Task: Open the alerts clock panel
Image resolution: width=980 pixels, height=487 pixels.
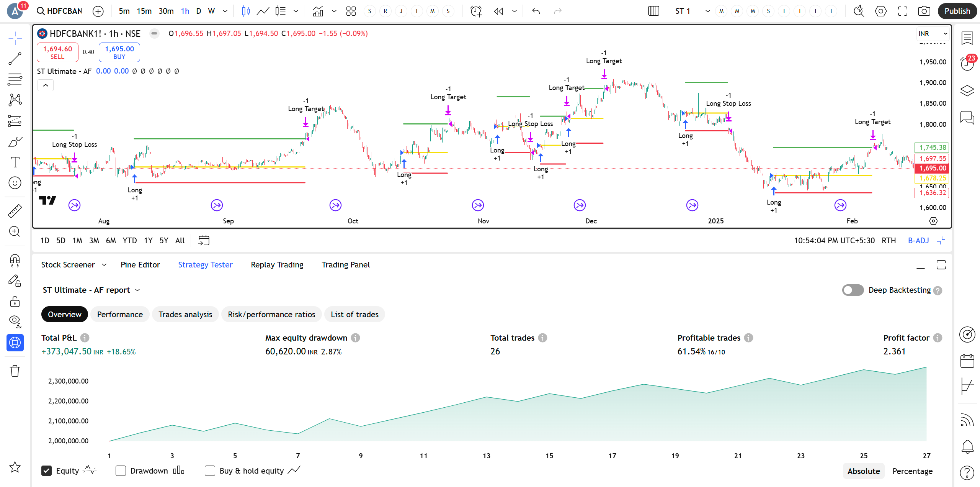Action: 967,64
